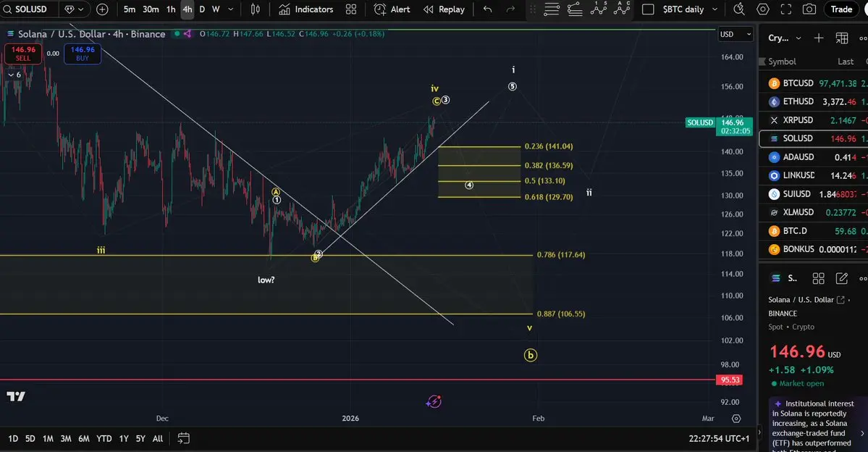Take a chart snapshot with camera icon
This screenshot has height=452, width=868.
pyautogui.click(x=809, y=9)
